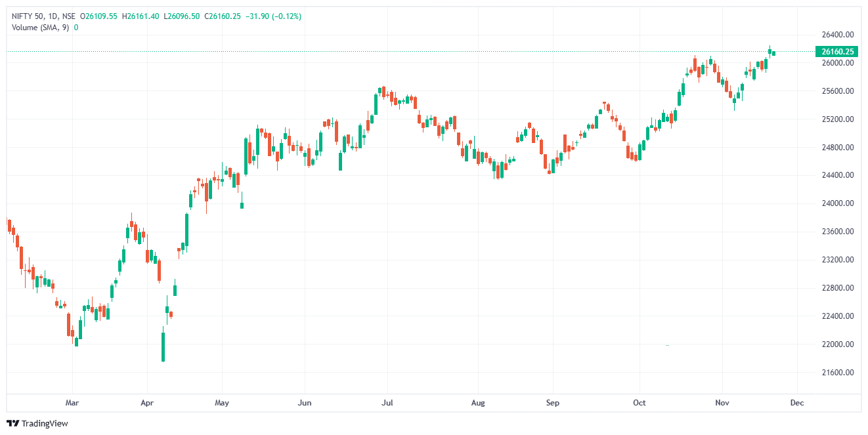Select the last candle on the chart
868x435 pixels.
(774, 52)
